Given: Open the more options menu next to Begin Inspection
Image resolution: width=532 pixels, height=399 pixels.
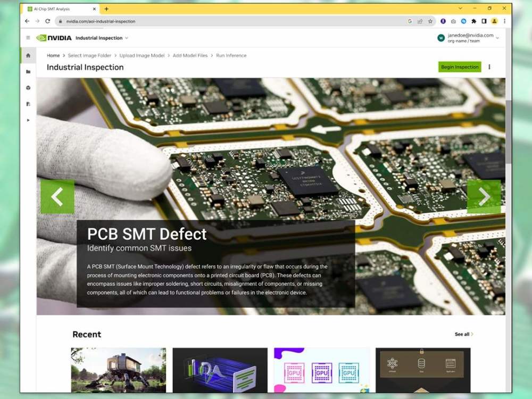Looking at the screenshot, I should [489, 67].
